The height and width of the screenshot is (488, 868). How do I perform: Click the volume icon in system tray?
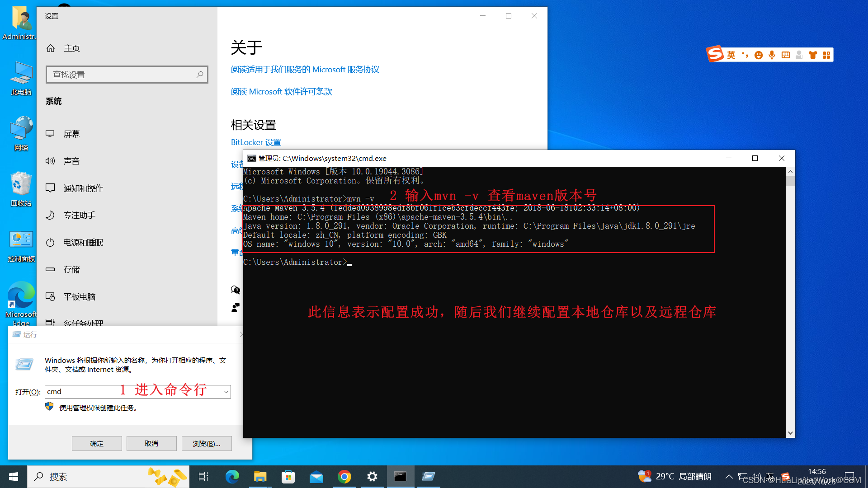pyautogui.click(x=756, y=477)
